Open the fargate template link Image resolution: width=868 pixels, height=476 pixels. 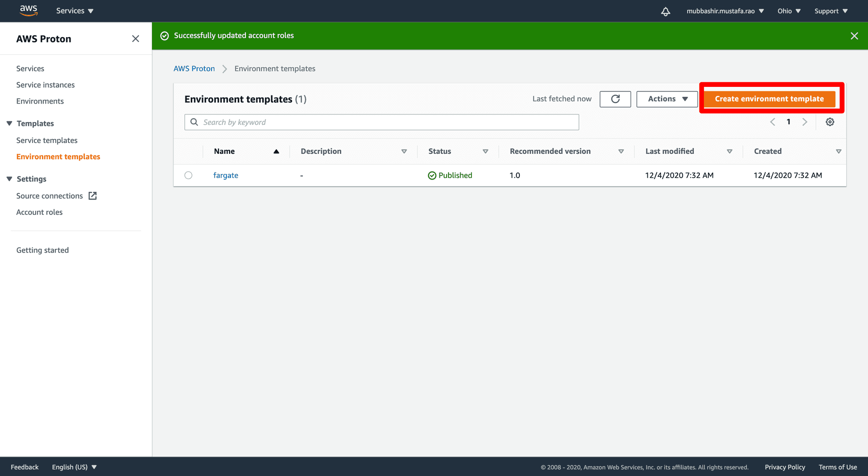[226, 176]
